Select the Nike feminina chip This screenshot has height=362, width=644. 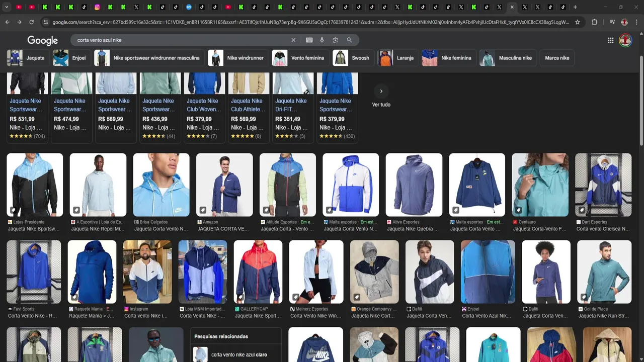pyautogui.click(x=448, y=58)
